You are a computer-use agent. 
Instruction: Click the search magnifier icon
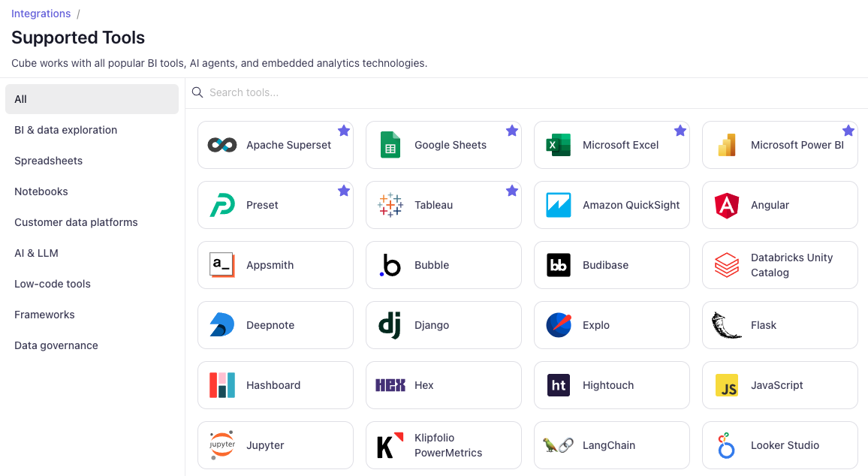coord(197,92)
